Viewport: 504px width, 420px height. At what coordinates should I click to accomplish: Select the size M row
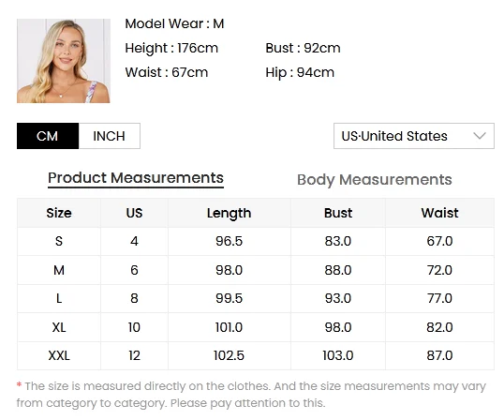pos(256,270)
